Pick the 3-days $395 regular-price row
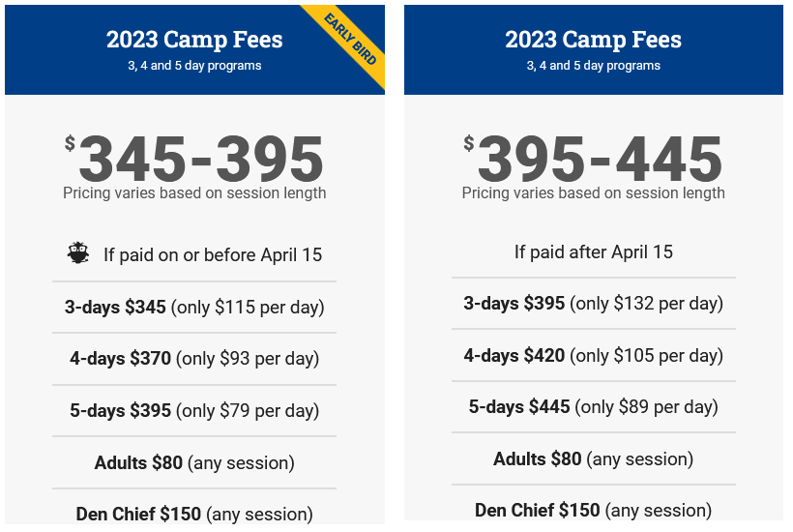Screen dimensions: 793x532 (593, 304)
